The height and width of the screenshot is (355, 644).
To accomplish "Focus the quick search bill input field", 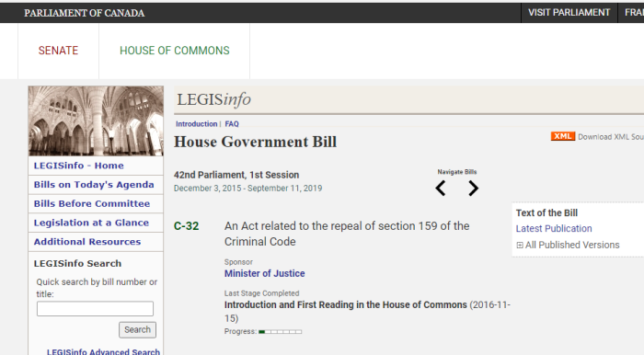I will click(x=95, y=309).
